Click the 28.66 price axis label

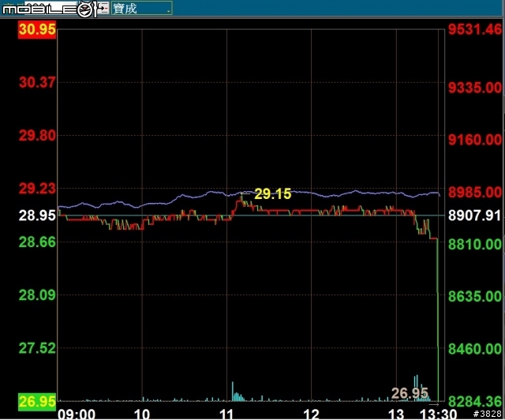pyautogui.click(x=37, y=242)
